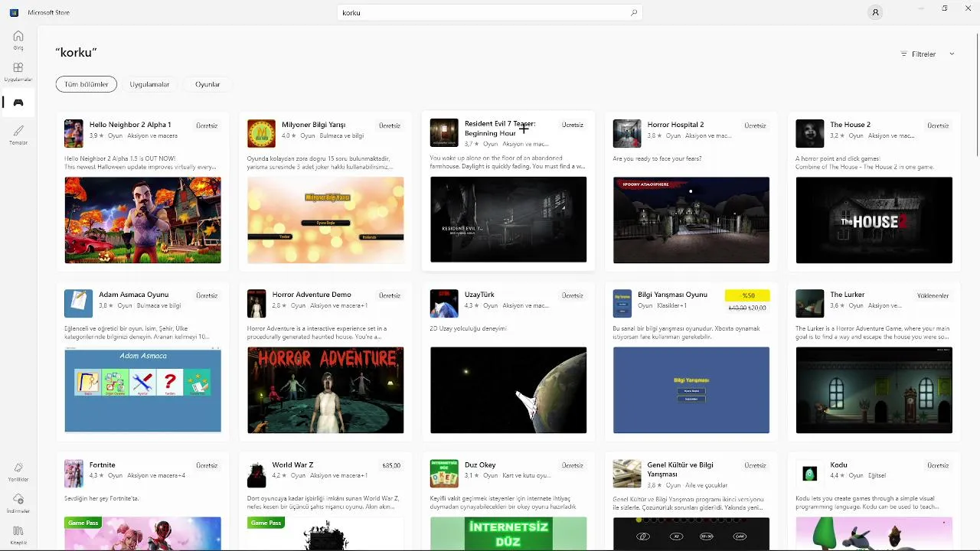Click the Milyoner Bilgi Yarışı screenshot thumbnail

tap(325, 220)
